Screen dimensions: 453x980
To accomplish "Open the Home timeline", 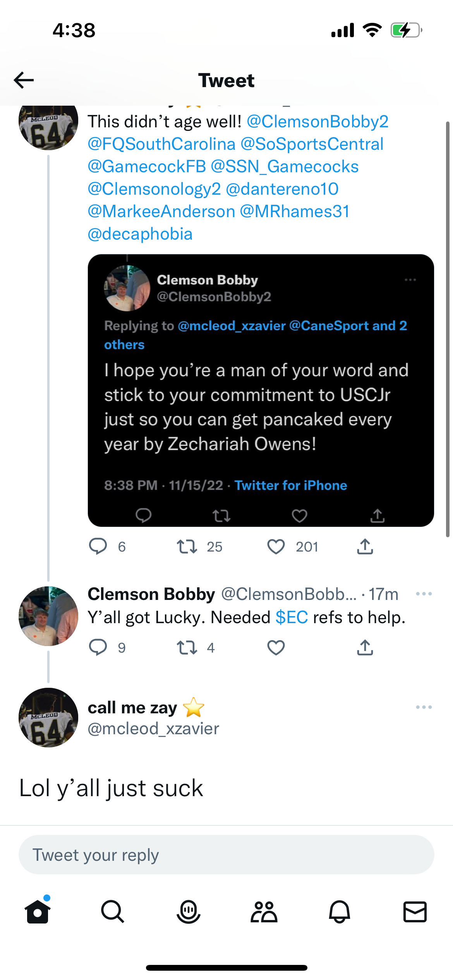I will pyautogui.click(x=37, y=911).
